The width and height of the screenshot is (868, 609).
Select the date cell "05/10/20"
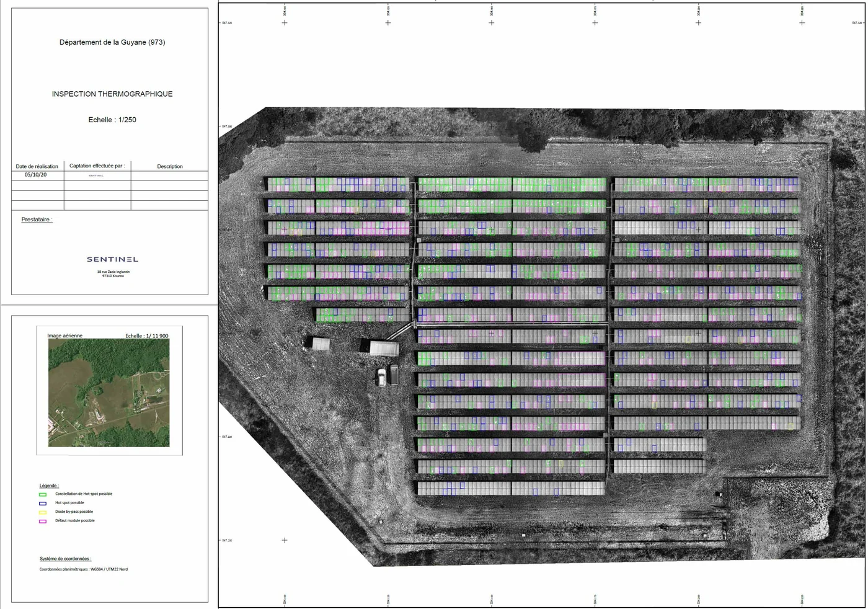[36, 175]
